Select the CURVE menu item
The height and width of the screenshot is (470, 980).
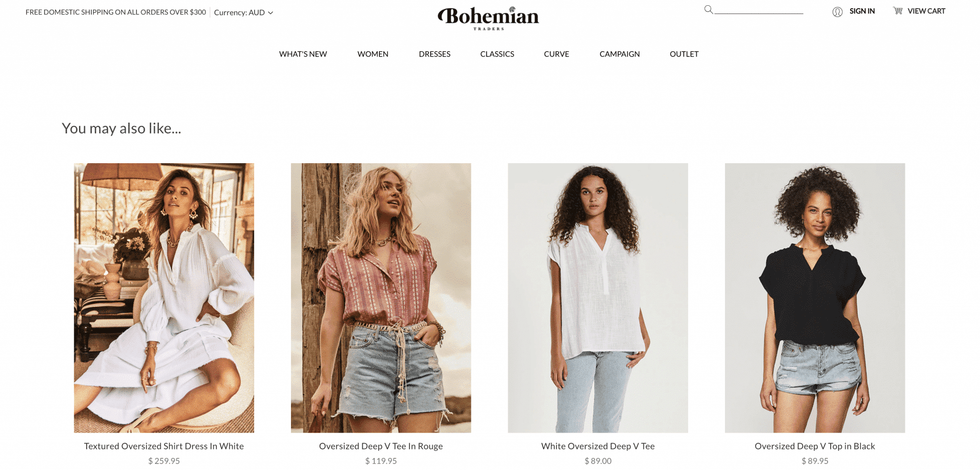click(557, 54)
